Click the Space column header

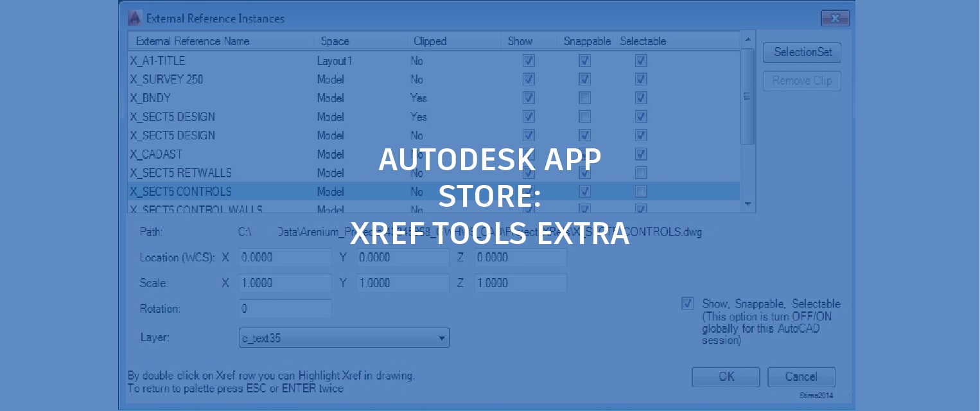(x=360, y=41)
